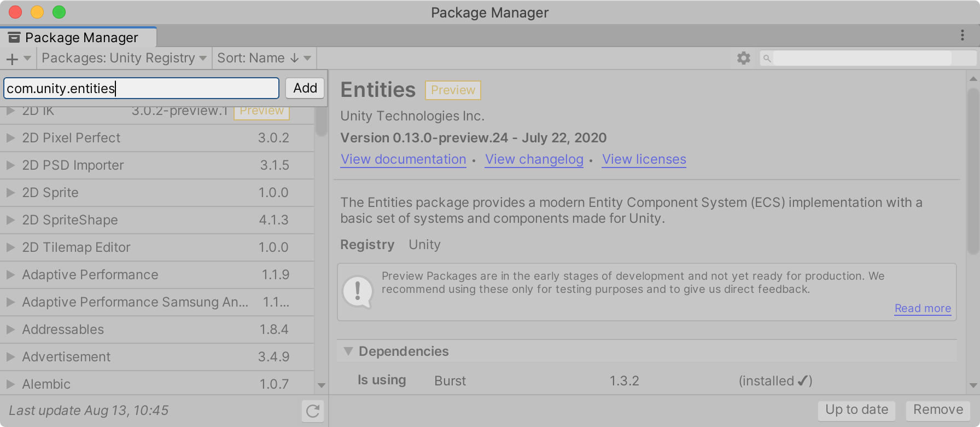This screenshot has width=980, height=427.
Task: Click the 1.3.2 Burst version
Action: pos(625,381)
